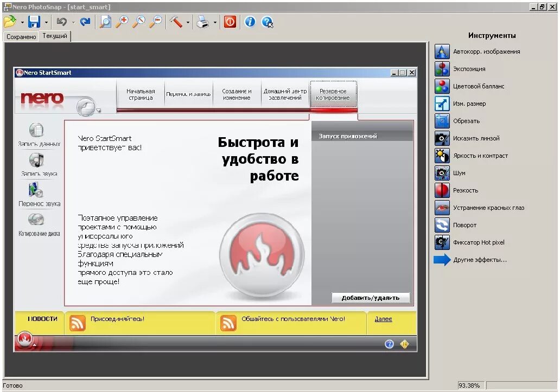
Task: Click the plain magnifier zoom icon
Action: [138, 22]
